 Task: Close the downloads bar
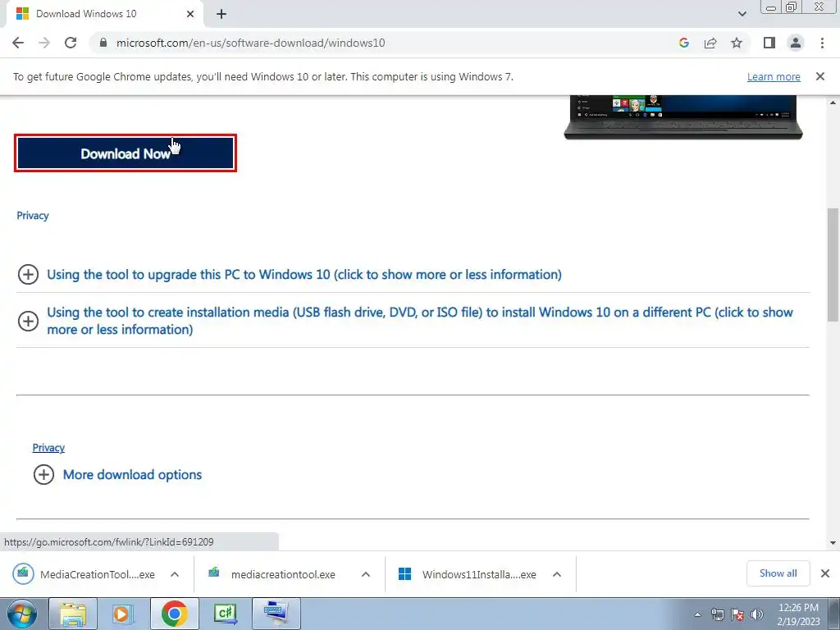[x=825, y=573]
